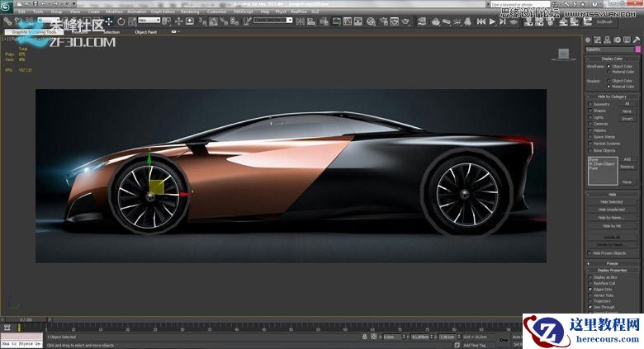Collapse the Hide rollout header
Screen dimensions: 644x349
pyautogui.click(x=612, y=194)
